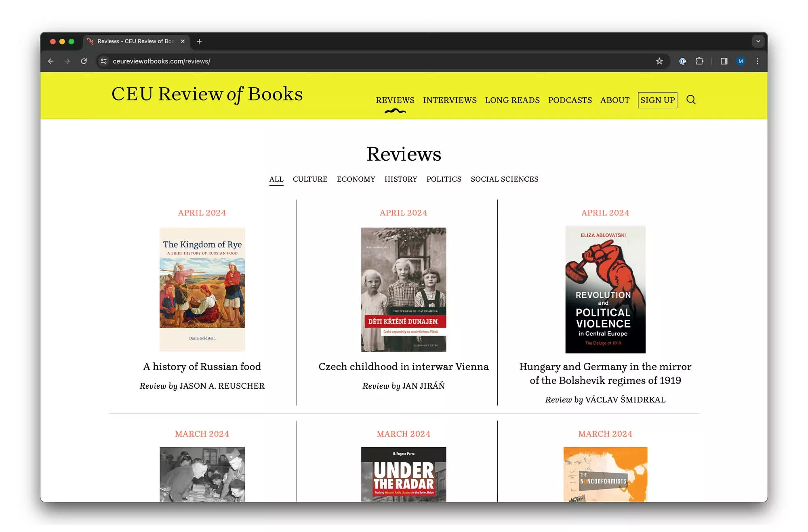
Task: Go to Podcasts in the navigation
Action: 570,100
